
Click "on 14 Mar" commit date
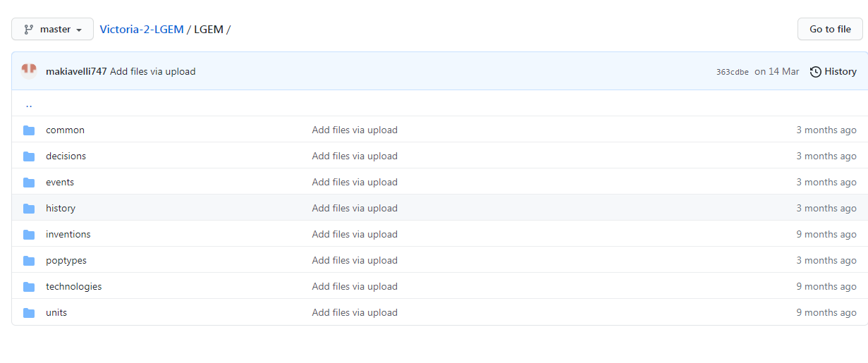(777, 71)
